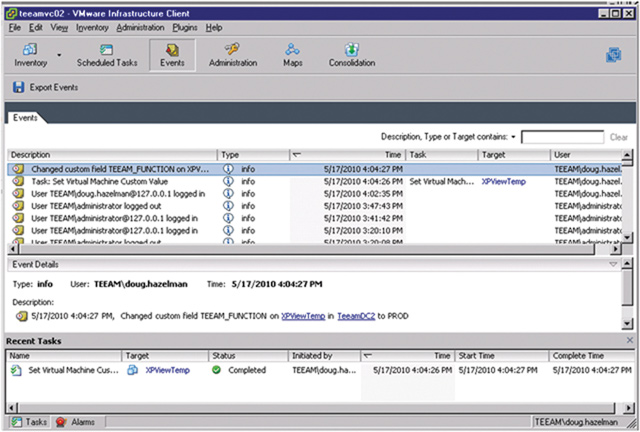Screen dimensions: 640x432
Task: Open XPViewTemp link in event description
Action: [x=303, y=316]
